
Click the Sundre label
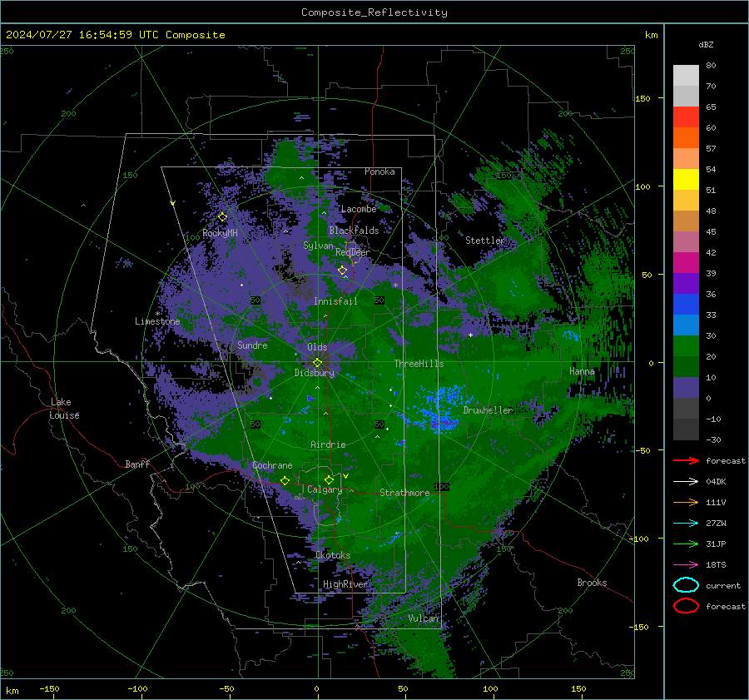point(252,345)
